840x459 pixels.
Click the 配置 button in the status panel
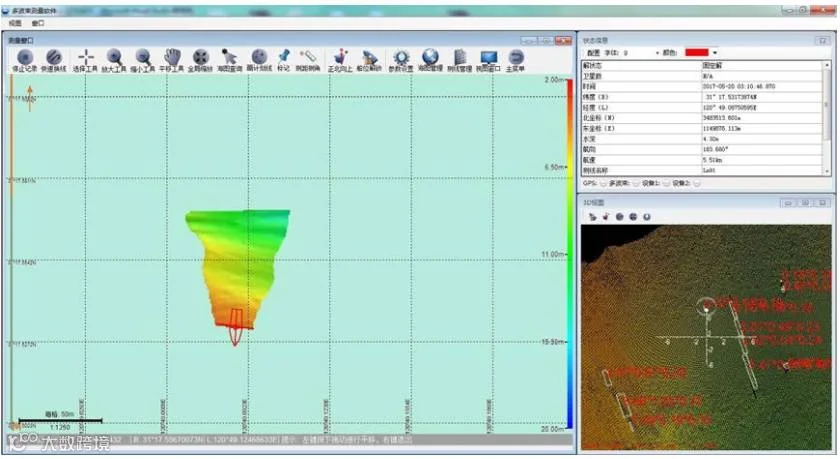(x=592, y=52)
